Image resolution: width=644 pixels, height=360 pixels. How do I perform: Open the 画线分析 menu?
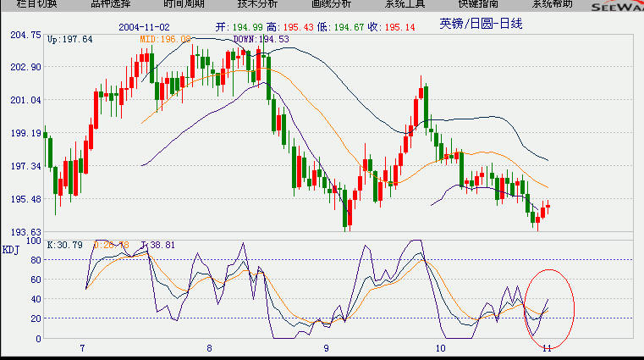click(x=331, y=4)
